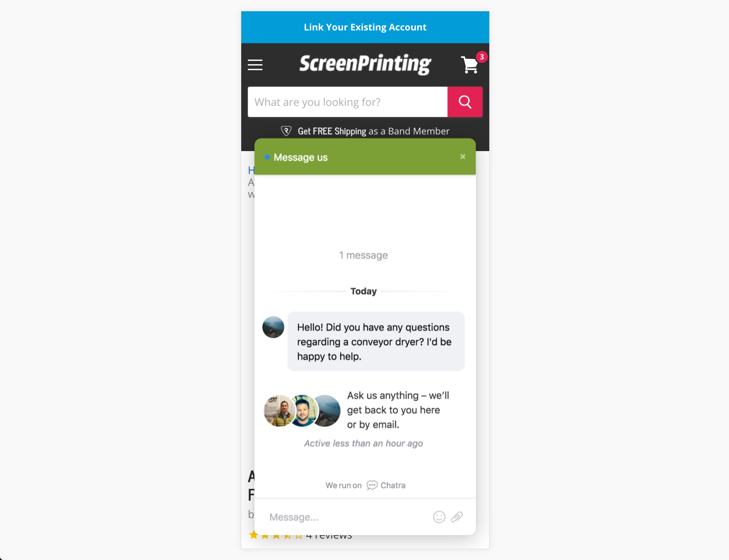Enable FREE Shipping Band Member offer
The height and width of the screenshot is (560, 729).
coord(365,130)
